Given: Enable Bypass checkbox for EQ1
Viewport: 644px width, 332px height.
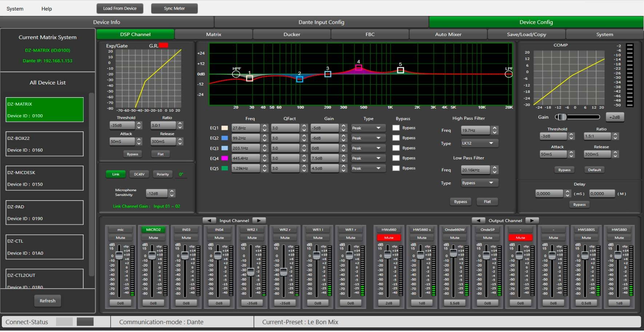Looking at the screenshot, I should click(x=396, y=128).
